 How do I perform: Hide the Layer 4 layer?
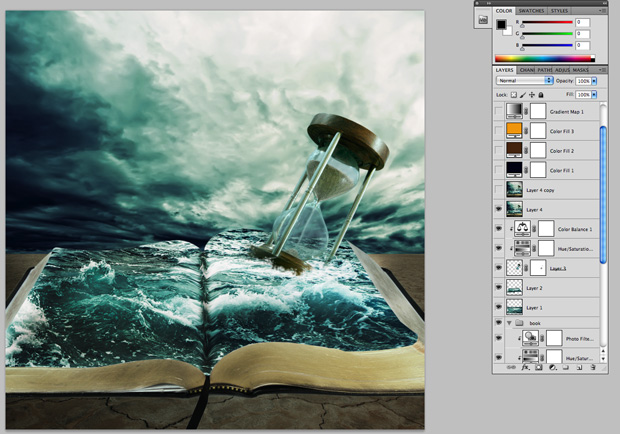click(x=499, y=209)
